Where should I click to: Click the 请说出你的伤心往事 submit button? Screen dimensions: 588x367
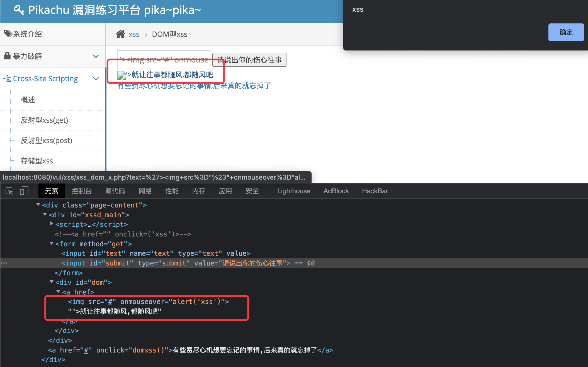click(249, 60)
